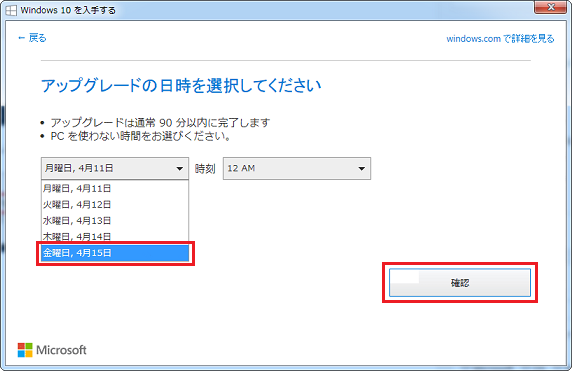This screenshot has height=371, width=572.
Task: Click the Microsoft logo at bottom left
Action: pos(52,350)
